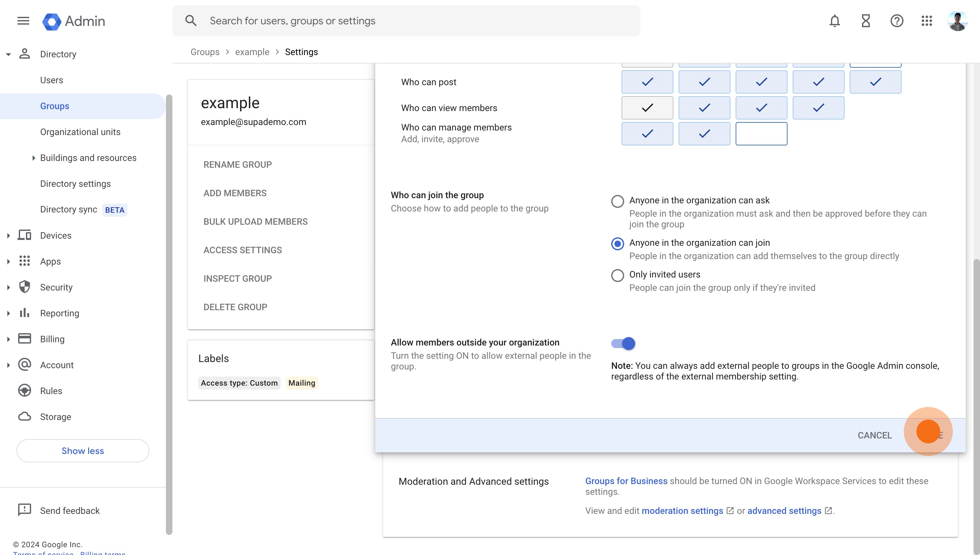Screen dimensions: 980x555
Task: Click the Send feedback icon
Action: 25,510
